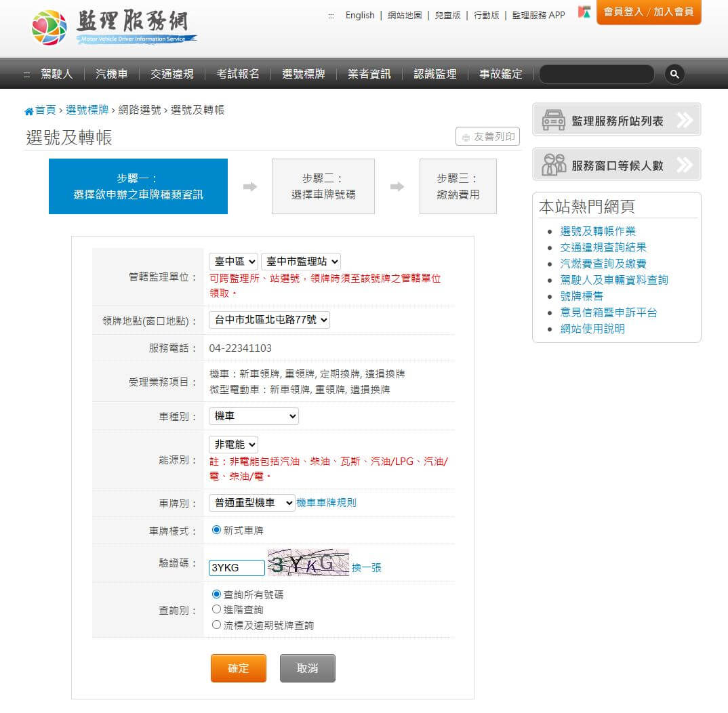
Task: Click the home icon in breadcrumb
Action: point(28,110)
